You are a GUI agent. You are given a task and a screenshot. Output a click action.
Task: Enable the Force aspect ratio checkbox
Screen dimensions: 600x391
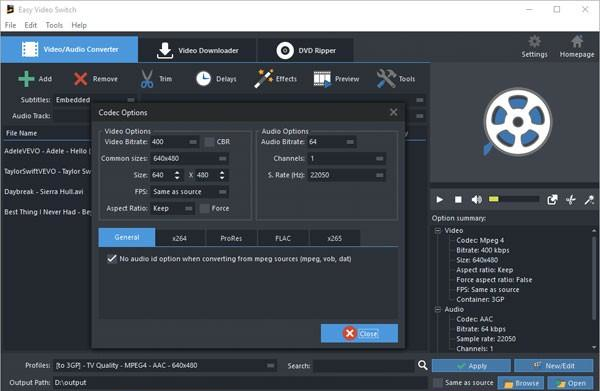pos(205,209)
